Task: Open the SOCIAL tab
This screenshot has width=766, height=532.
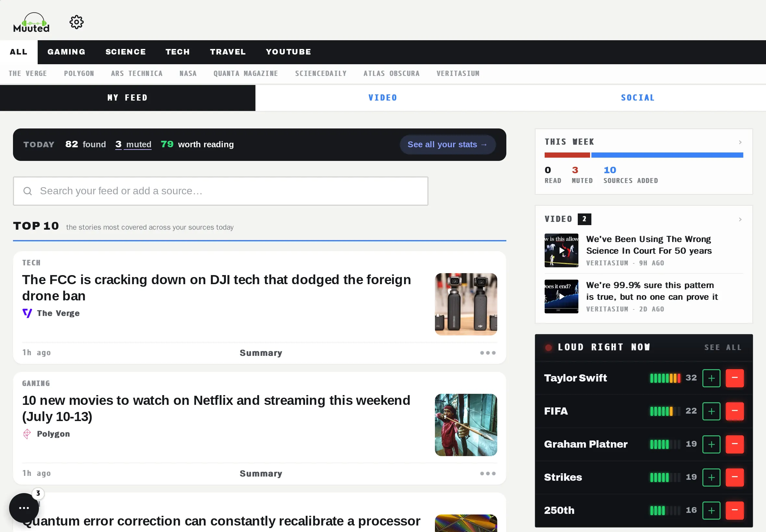Action: click(x=638, y=98)
